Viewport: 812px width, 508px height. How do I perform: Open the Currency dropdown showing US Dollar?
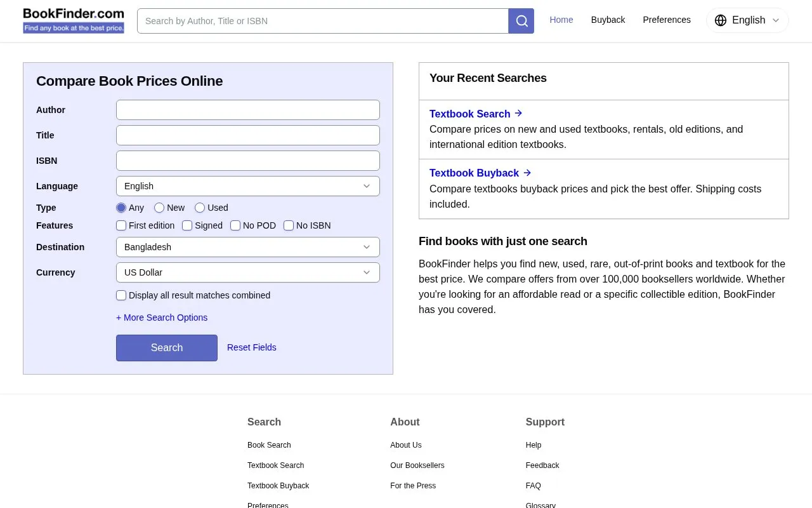[248, 272]
